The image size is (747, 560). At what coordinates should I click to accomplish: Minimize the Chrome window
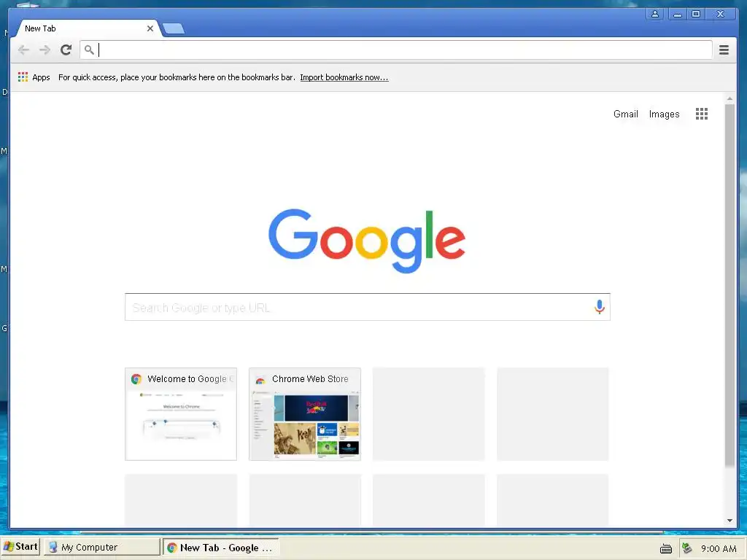pyautogui.click(x=677, y=15)
